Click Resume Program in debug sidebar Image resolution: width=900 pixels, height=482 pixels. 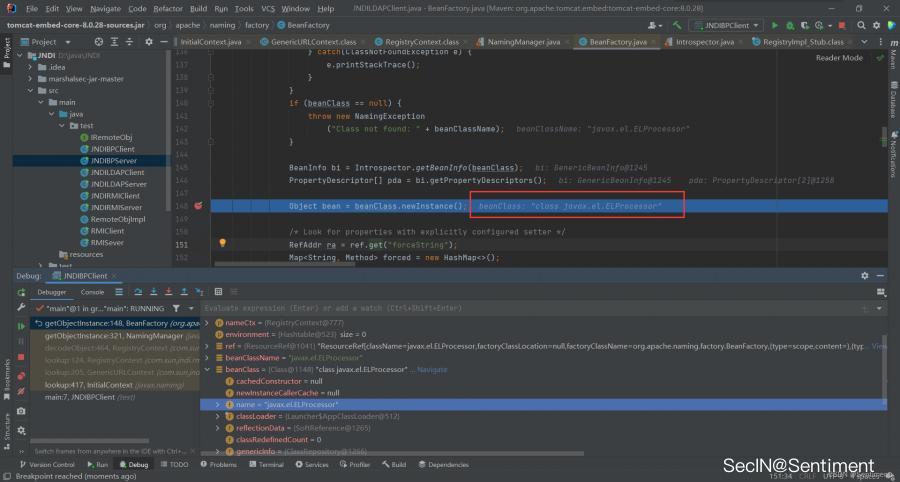click(21, 325)
